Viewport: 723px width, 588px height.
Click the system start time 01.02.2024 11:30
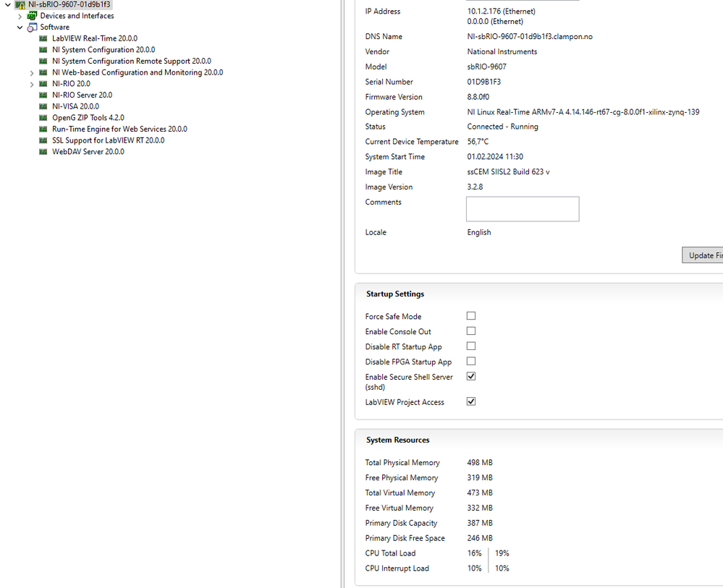coord(495,157)
